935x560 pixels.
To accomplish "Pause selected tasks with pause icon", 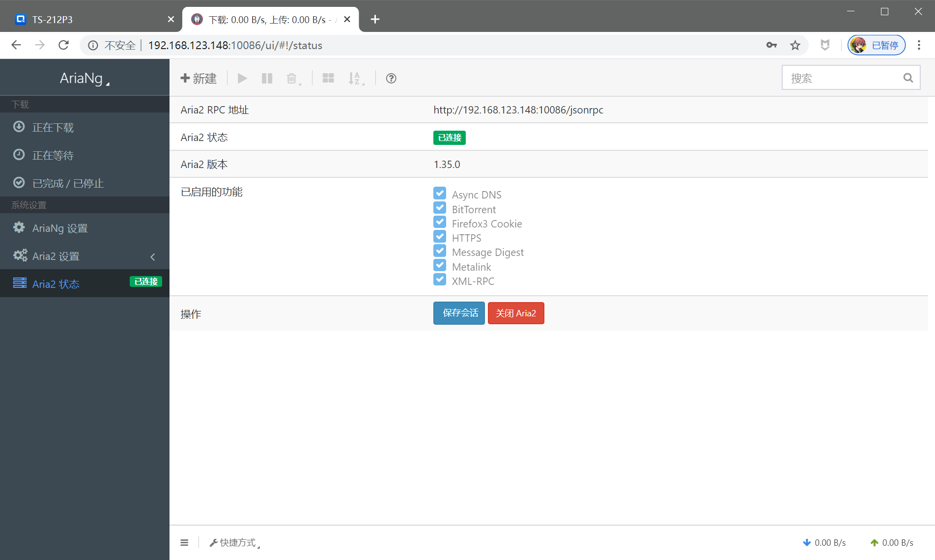I will 267,78.
